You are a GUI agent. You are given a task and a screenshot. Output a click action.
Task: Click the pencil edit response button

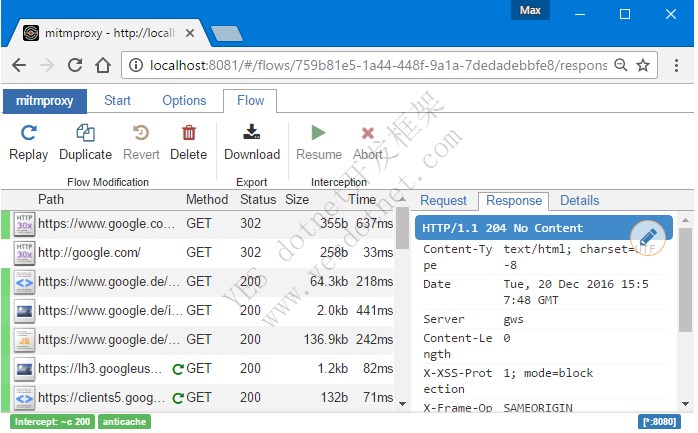[x=648, y=237]
